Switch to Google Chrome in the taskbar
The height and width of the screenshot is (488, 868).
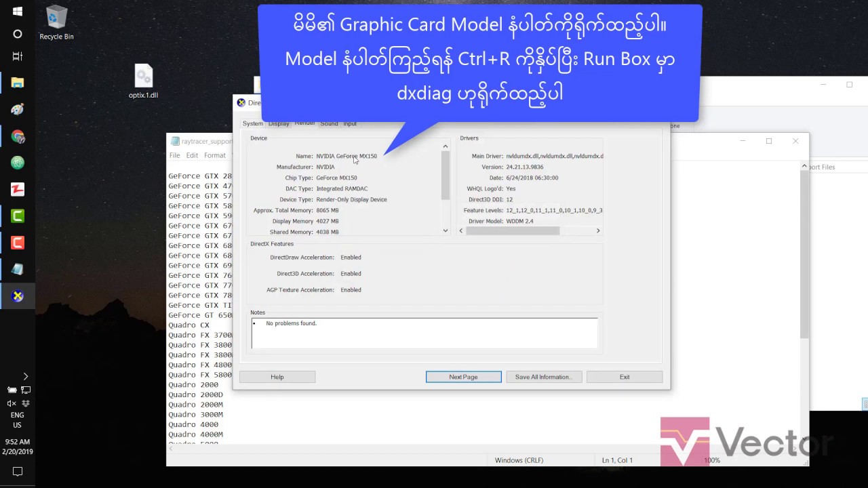click(18, 136)
